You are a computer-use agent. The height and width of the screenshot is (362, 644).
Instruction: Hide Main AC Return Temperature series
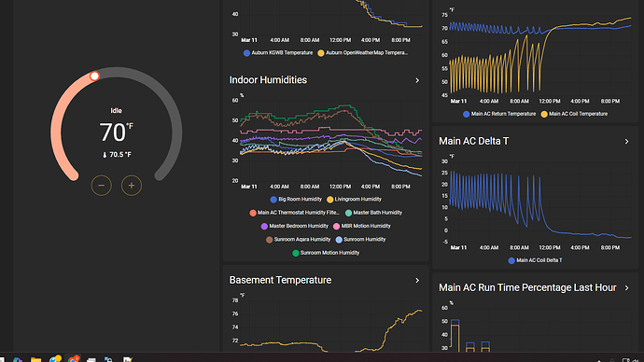pos(499,114)
